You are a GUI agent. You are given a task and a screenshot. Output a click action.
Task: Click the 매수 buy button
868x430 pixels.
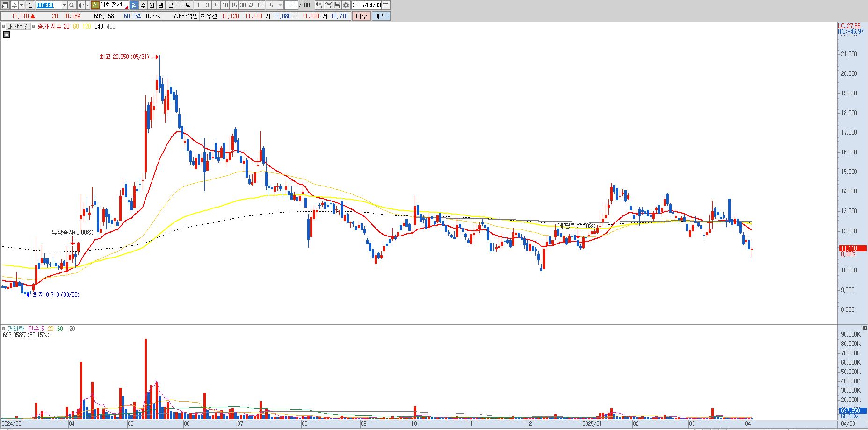[362, 16]
